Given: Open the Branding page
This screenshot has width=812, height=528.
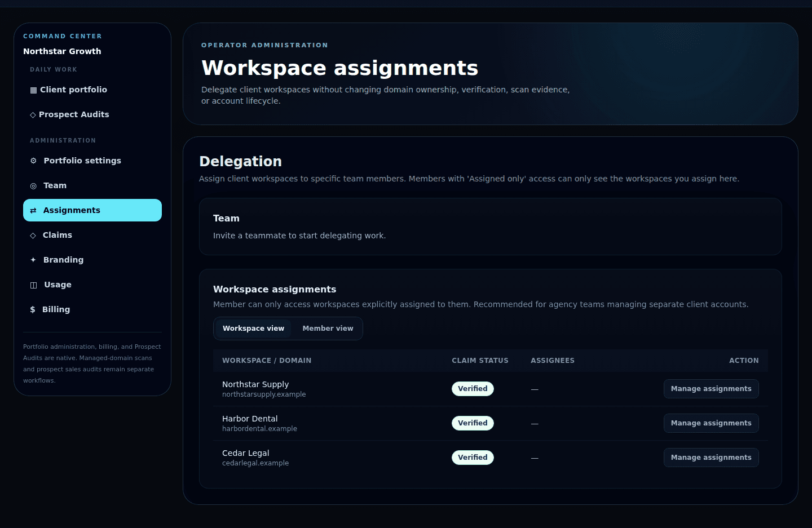Looking at the screenshot, I should click(92, 260).
